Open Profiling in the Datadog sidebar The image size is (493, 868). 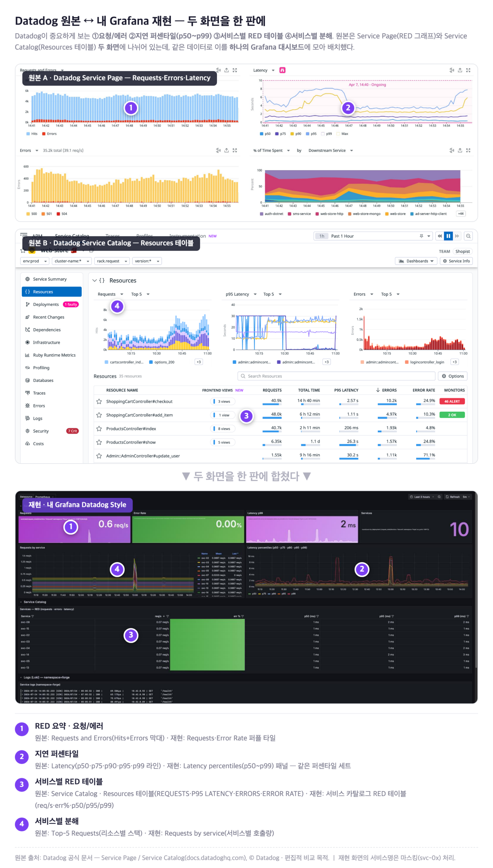[x=52, y=368]
